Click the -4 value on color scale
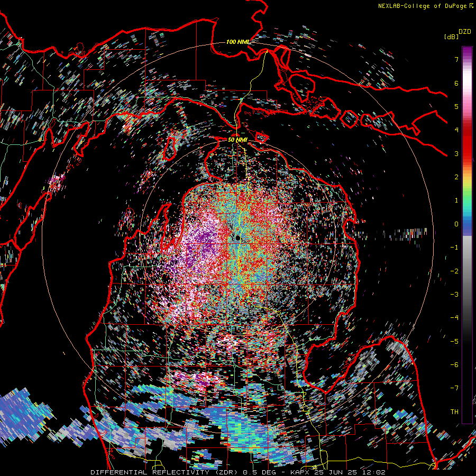 click(x=454, y=318)
